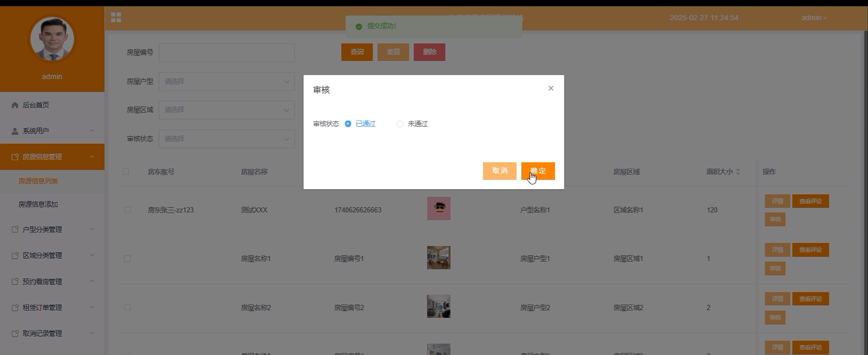Expand the 区域分类管理 chevron

pyautogui.click(x=92, y=255)
